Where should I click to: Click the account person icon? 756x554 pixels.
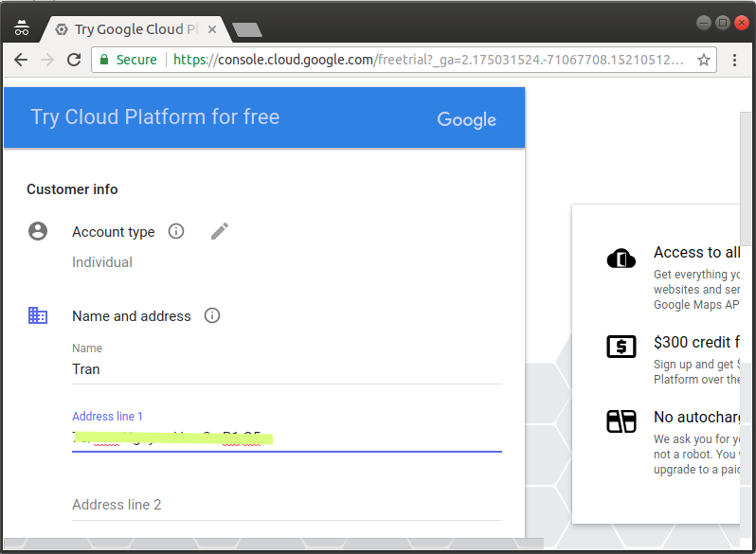click(x=38, y=231)
